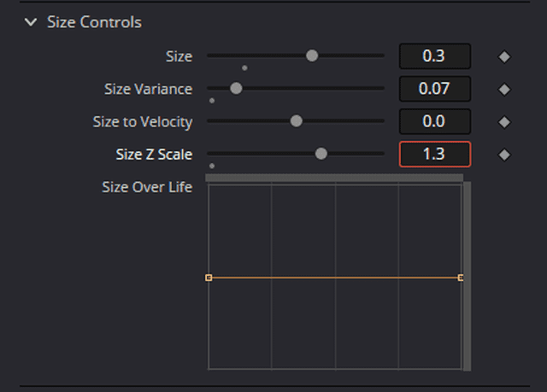Click the Size to Velocity slider knob
This screenshot has height=392, width=547.
[x=297, y=121]
